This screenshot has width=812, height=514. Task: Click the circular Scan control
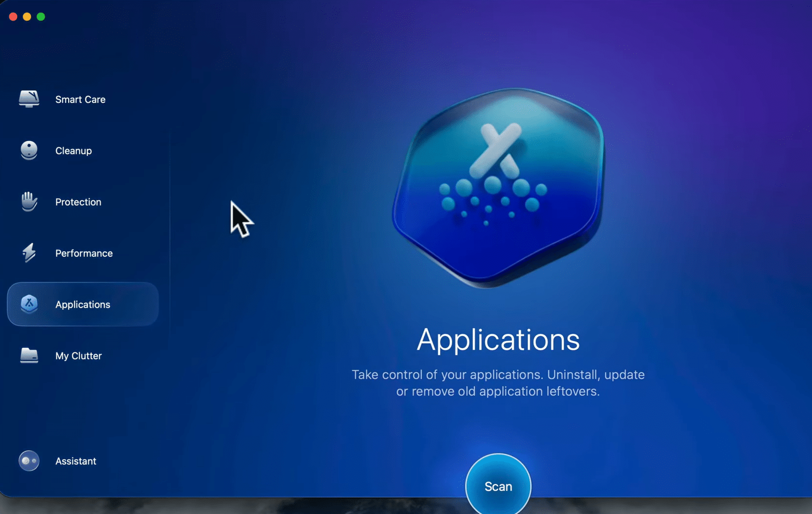(x=498, y=486)
